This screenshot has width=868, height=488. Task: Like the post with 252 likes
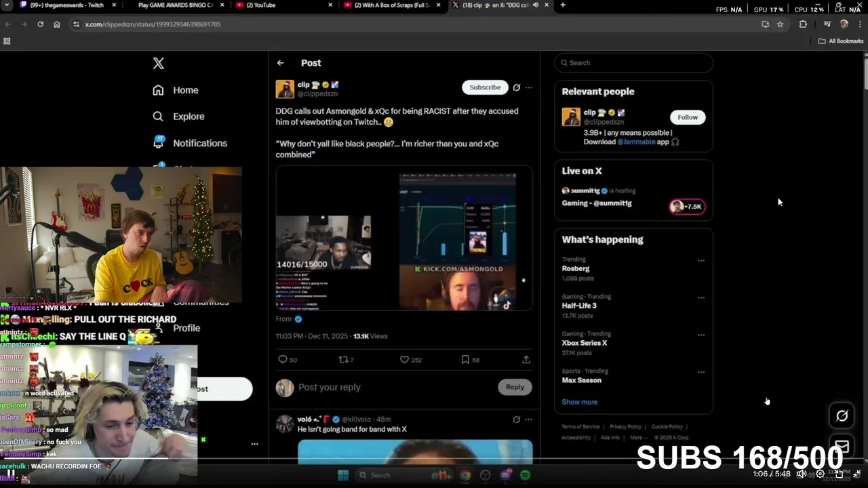click(x=410, y=360)
